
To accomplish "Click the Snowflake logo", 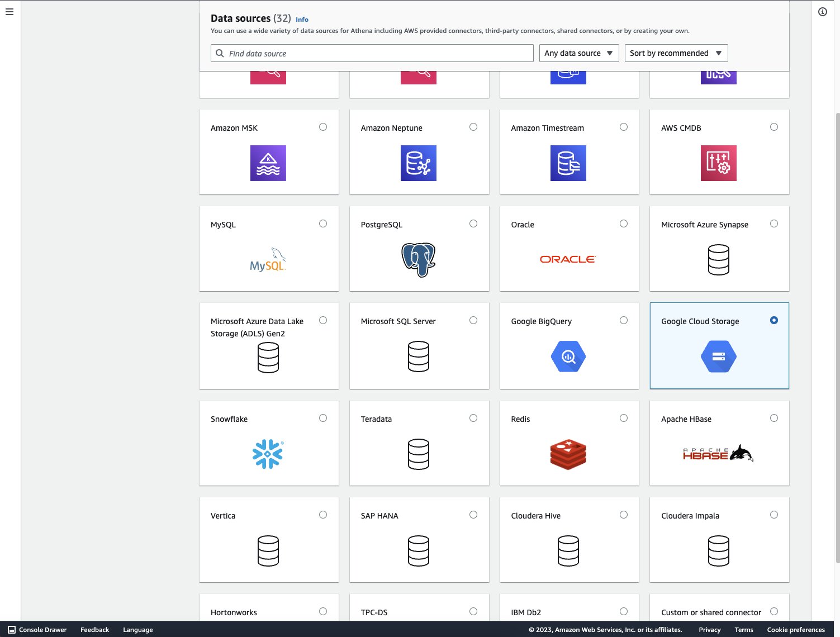I will click(x=268, y=454).
